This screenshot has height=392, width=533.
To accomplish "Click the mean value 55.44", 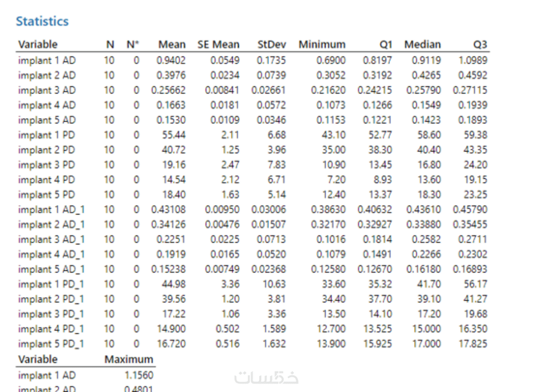I will [x=174, y=135].
